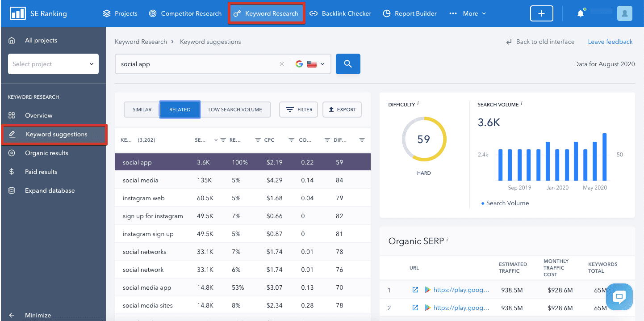Screen dimensions: 644x321
Task: Select Keyword suggestions in the sidebar
Action: (54, 134)
